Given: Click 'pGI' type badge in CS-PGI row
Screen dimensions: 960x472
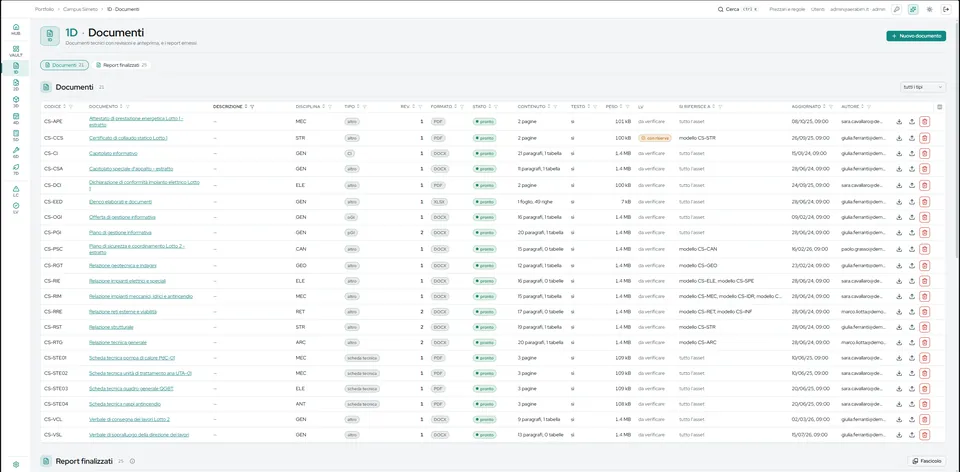Looking at the screenshot, I should [351, 233].
